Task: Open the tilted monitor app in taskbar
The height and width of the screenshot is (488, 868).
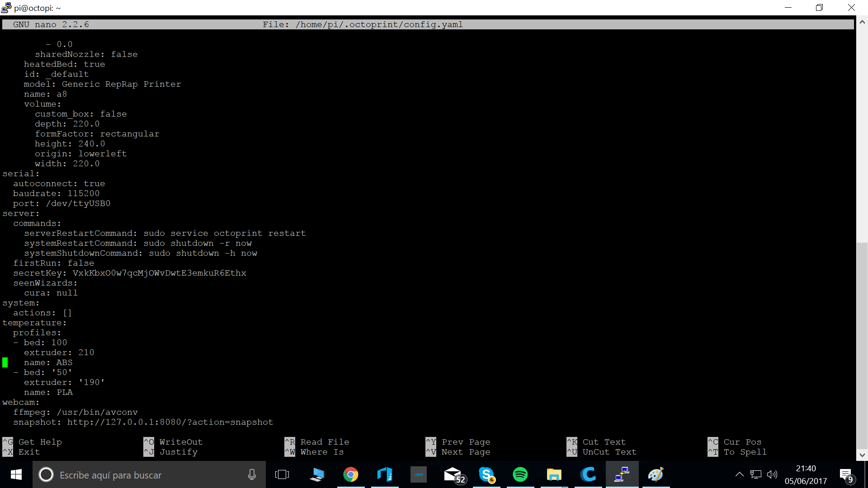Action: pyautogui.click(x=317, y=474)
